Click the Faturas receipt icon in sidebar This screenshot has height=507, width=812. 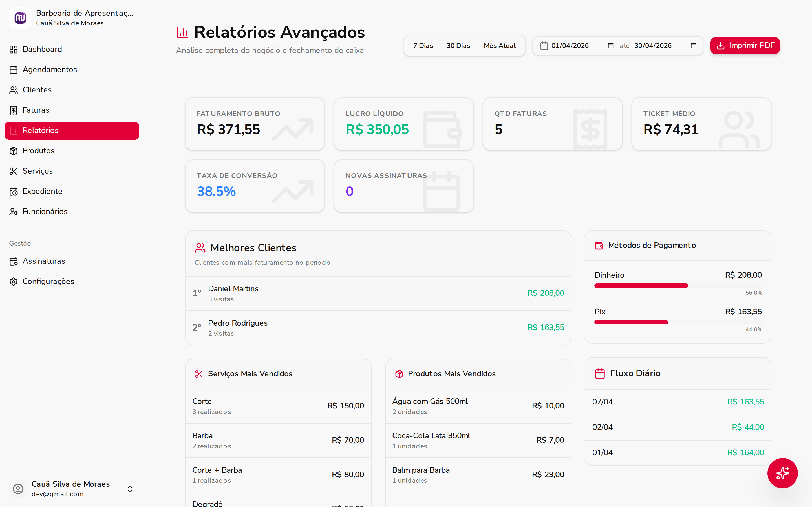pyautogui.click(x=14, y=110)
